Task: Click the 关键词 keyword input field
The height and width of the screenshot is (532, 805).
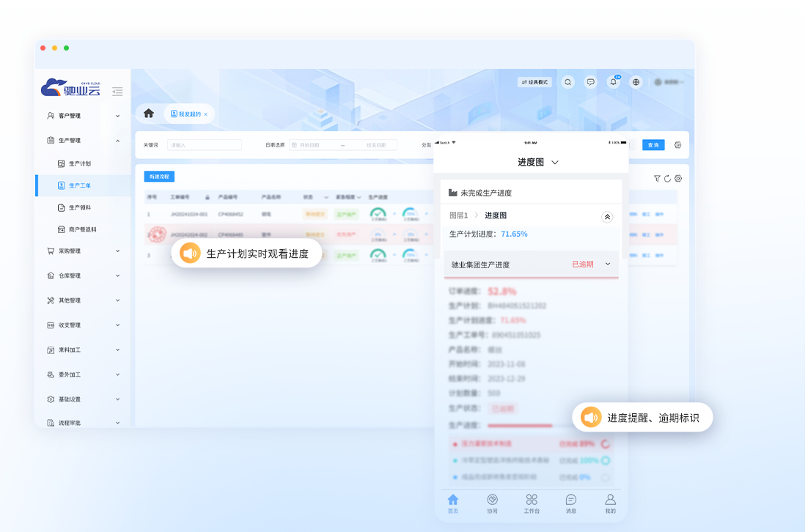Action: click(x=204, y=144)
